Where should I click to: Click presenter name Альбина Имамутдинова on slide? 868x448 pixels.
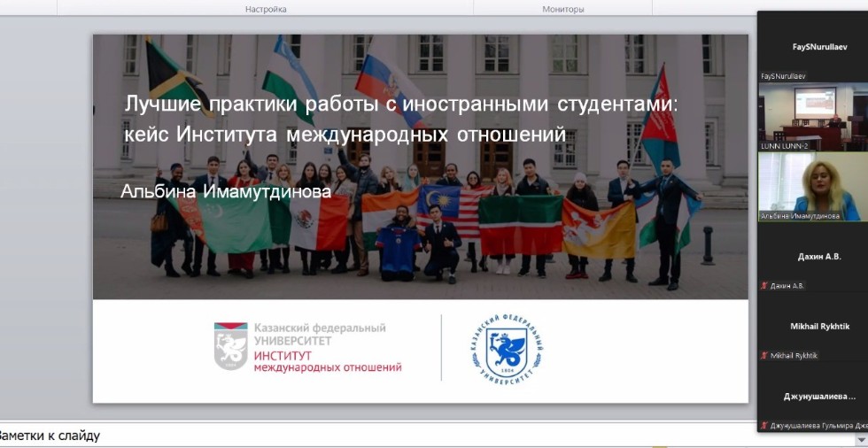[225, 191]
